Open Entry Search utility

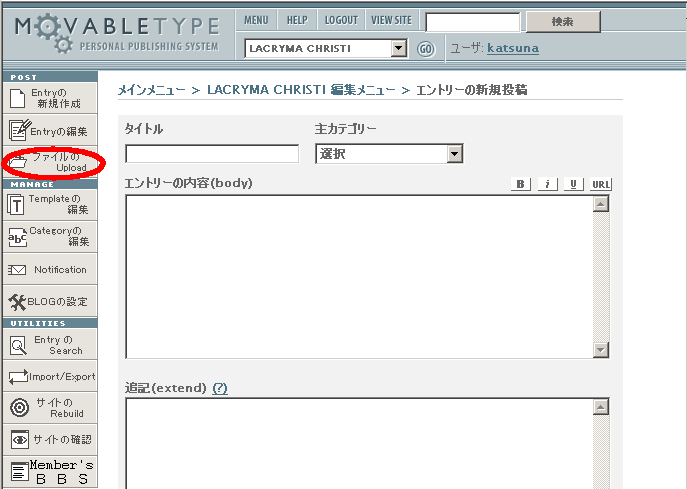coord(49,345)
